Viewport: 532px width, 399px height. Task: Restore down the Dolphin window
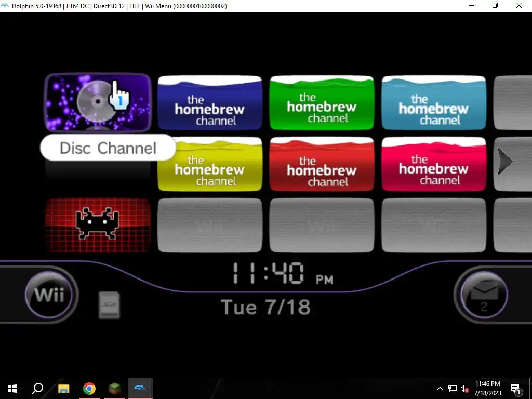coord(495,5)
